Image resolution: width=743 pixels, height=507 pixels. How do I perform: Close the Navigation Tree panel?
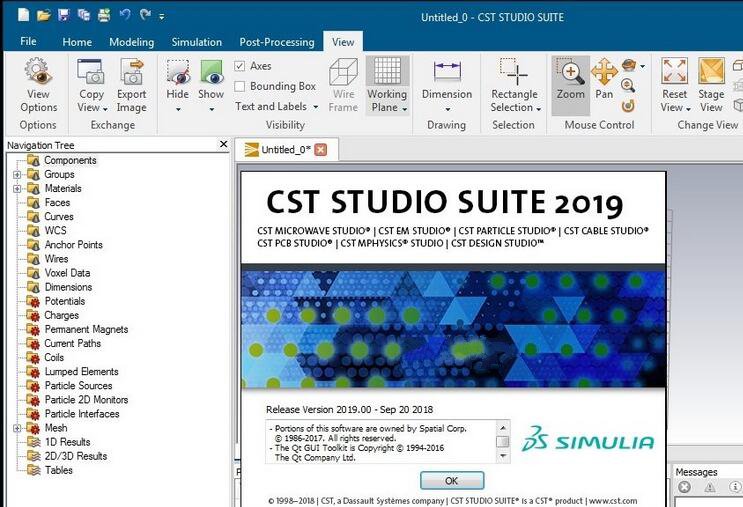coord(224,144)
